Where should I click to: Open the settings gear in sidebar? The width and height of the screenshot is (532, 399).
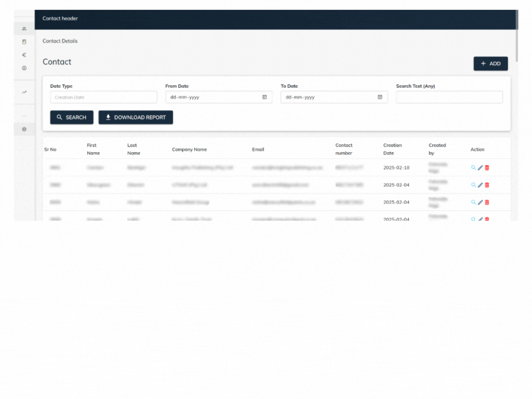[x=24, y=129]
